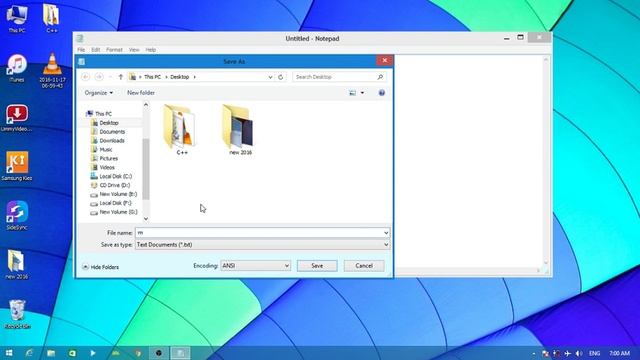Viewport: 640px width, 360px height.
Task: Click the Cancel button
Action: click(364, 266)
